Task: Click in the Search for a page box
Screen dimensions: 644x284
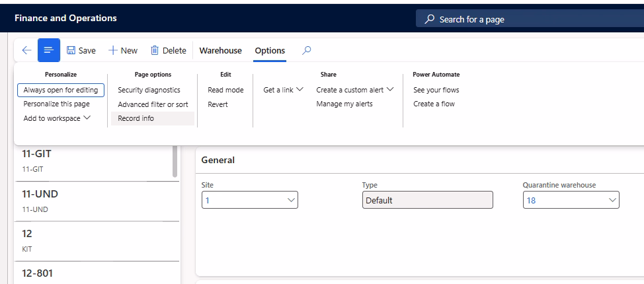Action: tap(530, 19)
